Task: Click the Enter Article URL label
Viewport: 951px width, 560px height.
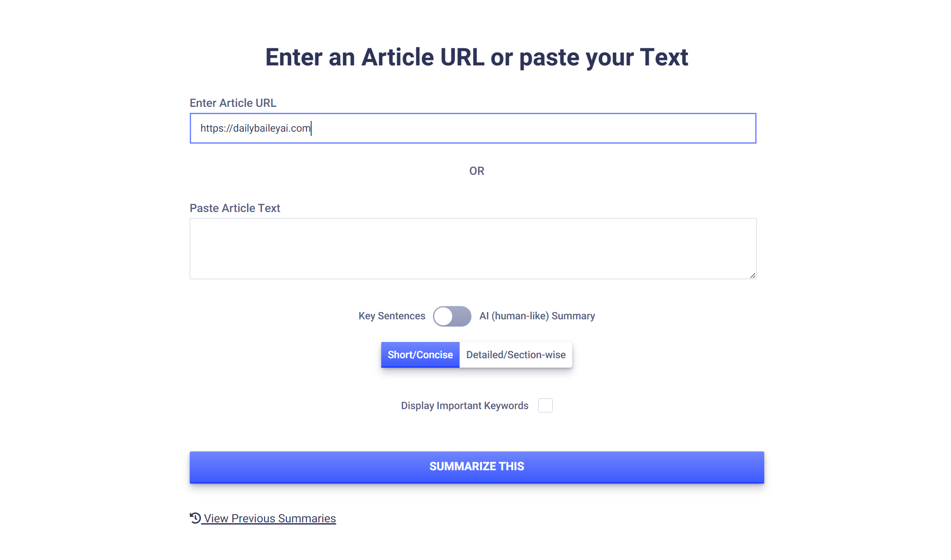Action: [x=233, y=103]
